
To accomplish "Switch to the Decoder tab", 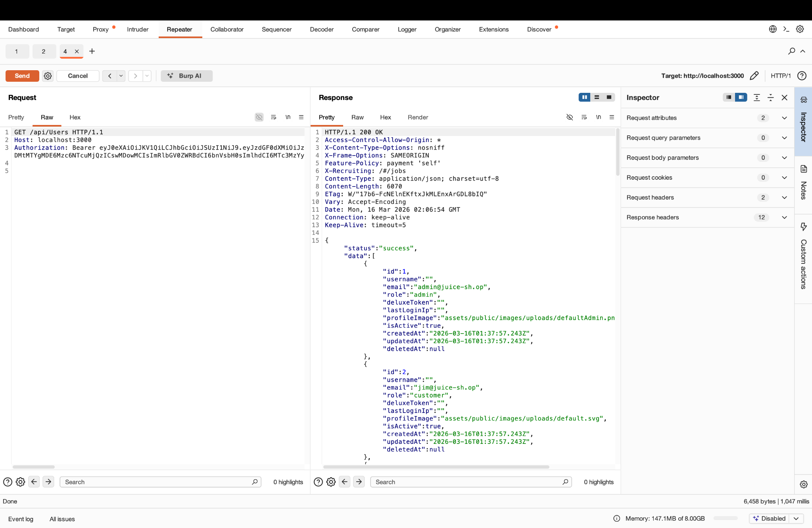I will 322,29.
